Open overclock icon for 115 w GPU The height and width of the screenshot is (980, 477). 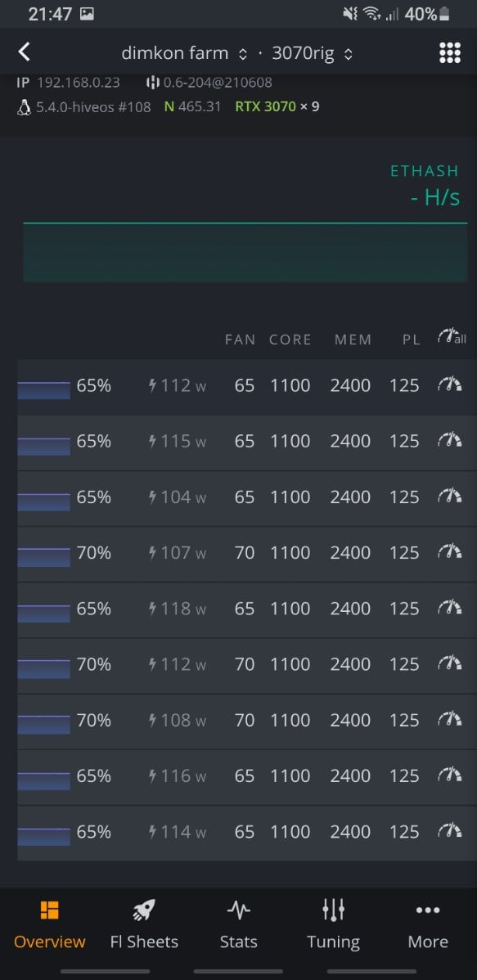tap(449, 441)
